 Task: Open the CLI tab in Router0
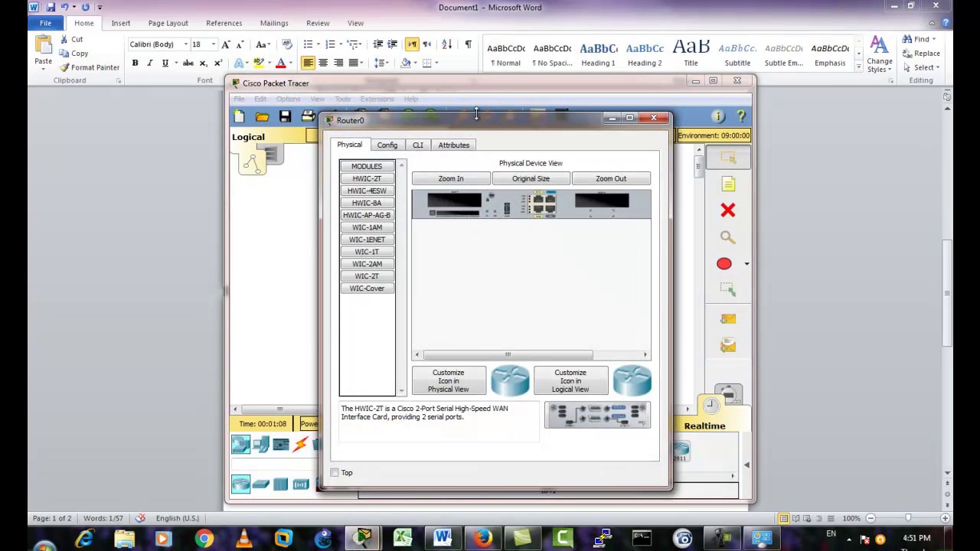coord(417,145)
